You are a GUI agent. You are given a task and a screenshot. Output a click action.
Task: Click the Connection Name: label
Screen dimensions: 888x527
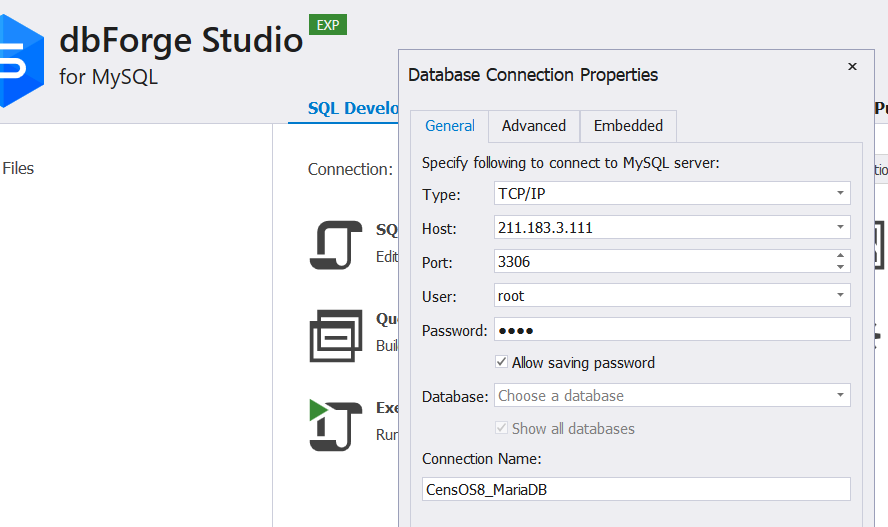tap(481, 459)
